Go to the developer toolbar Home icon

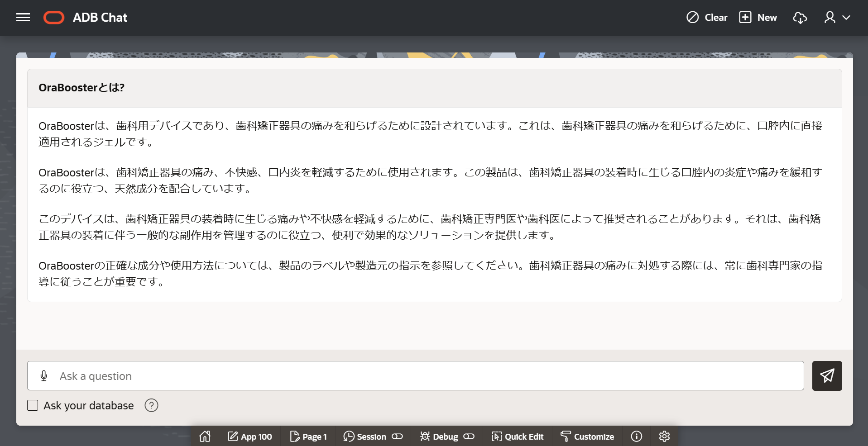205,437
